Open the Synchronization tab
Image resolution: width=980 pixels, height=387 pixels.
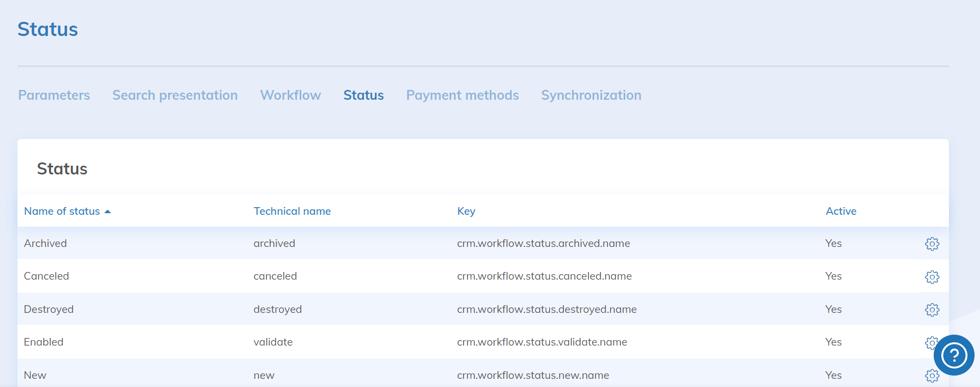[x=591, y=95]
